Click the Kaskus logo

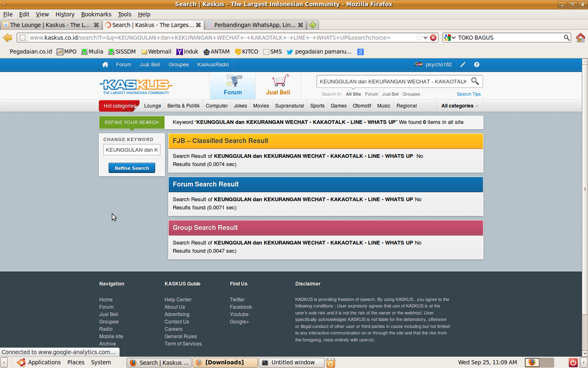pos(136,86)
